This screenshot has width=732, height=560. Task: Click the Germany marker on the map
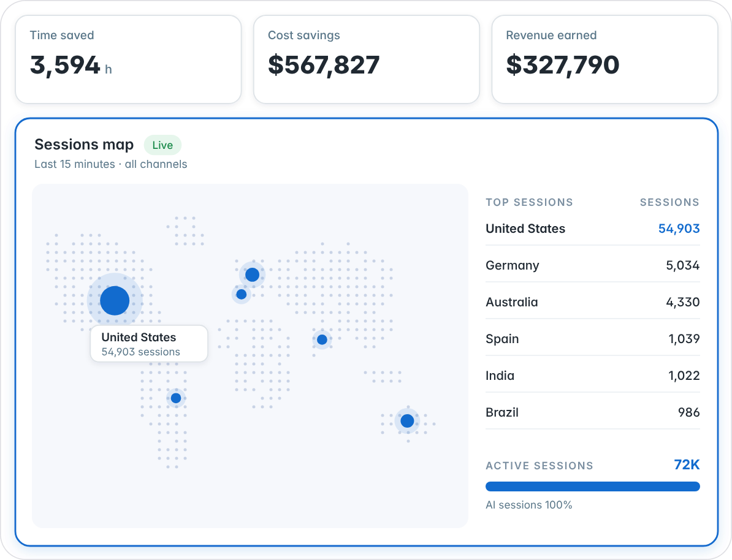click(x=252, y=274)
